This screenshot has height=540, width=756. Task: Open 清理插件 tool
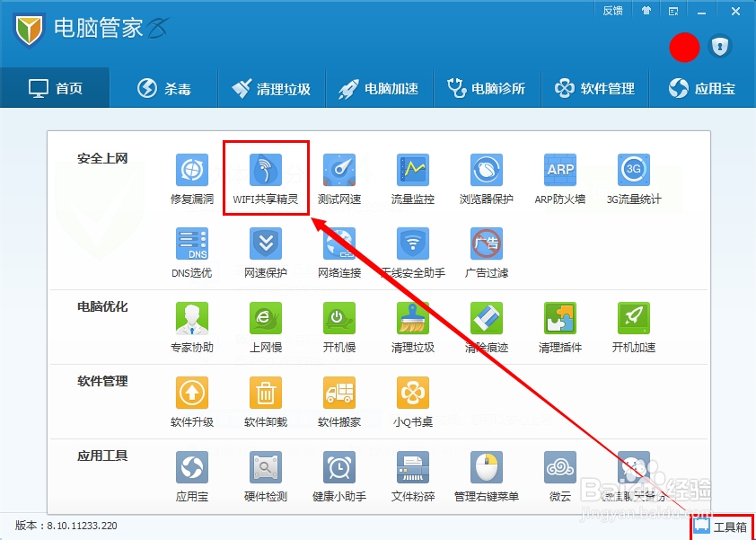[x=560, y=328]
